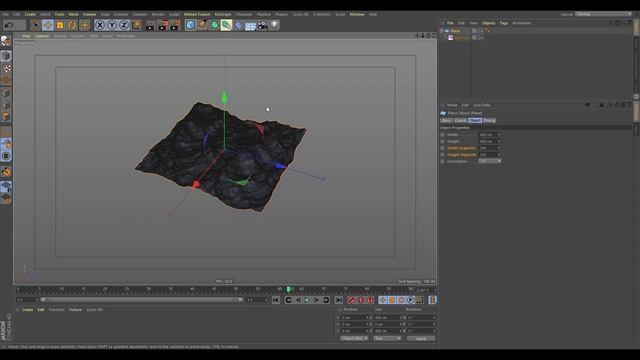The image size is (640, 360).
Task: Add a Camera object
Action: [262, 25]
